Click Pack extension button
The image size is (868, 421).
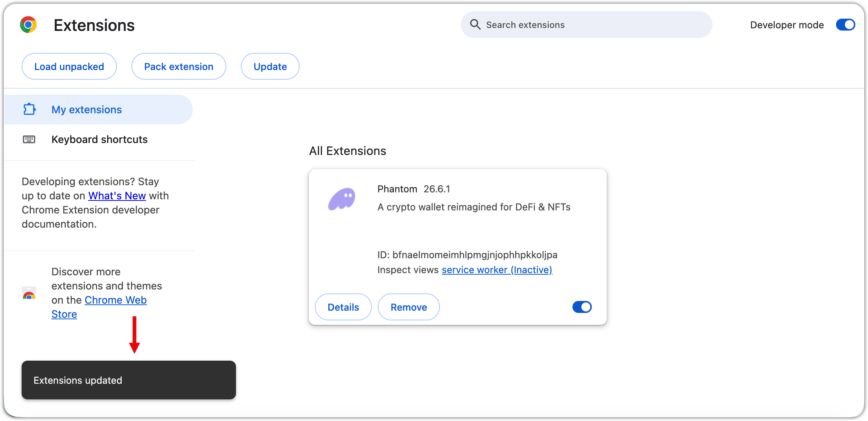click(179, 66)
